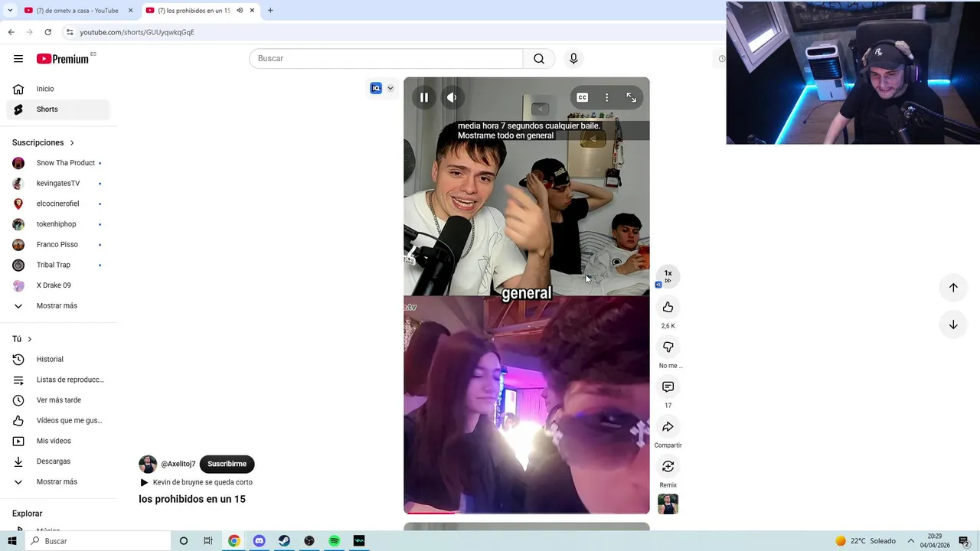980x551 pixels.
Task: Click the blue extension icon beside player
Action: point(376,88)
